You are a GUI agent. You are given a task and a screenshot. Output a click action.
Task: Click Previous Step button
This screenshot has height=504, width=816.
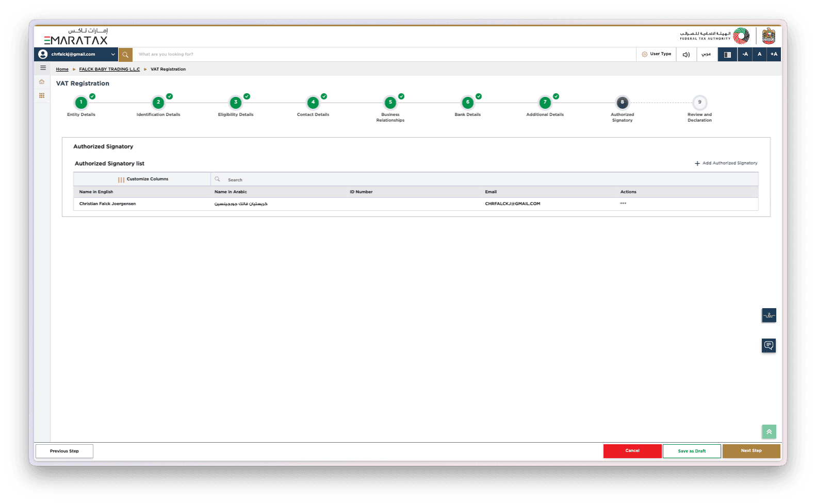pyautogui.click(x=64, y=451)
